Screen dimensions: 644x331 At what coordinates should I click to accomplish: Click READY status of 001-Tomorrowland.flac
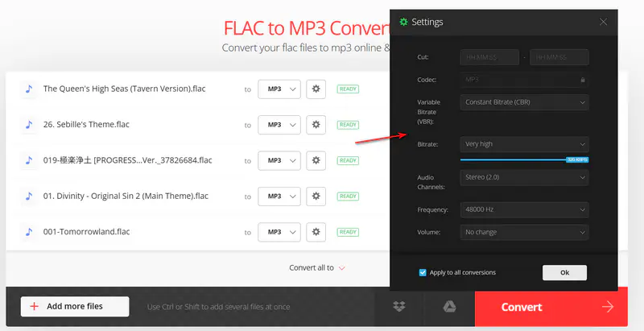(x=348, y=232)
